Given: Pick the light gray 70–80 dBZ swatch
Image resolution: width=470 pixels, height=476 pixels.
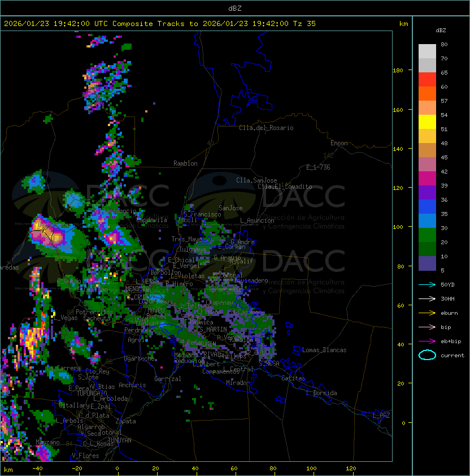Looking at the screenshot, I should [427, 51].
